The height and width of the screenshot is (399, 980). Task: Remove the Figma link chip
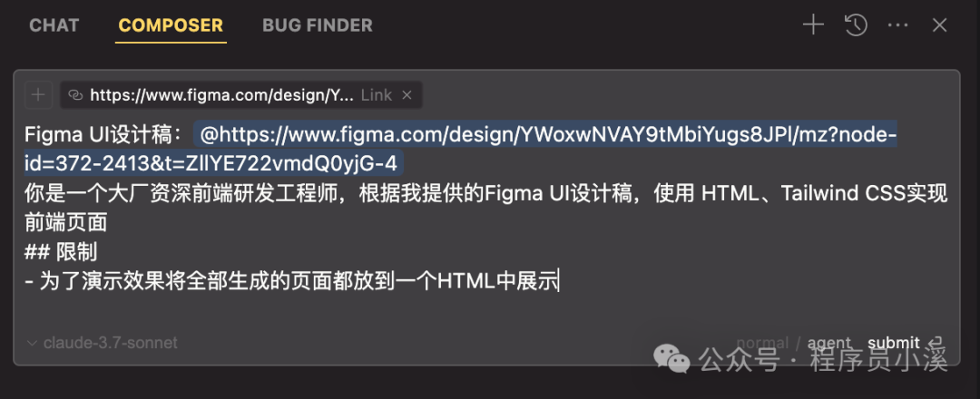(407, 95)
